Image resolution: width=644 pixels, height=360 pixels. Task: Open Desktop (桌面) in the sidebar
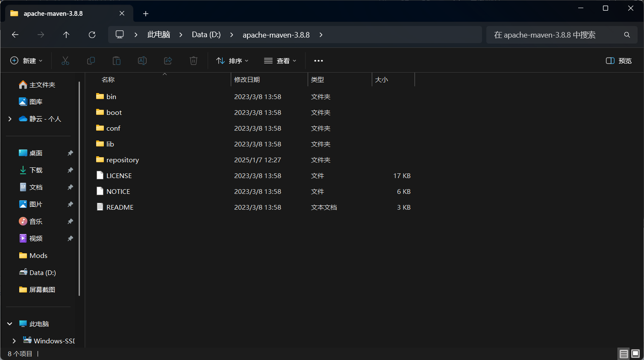31,153
